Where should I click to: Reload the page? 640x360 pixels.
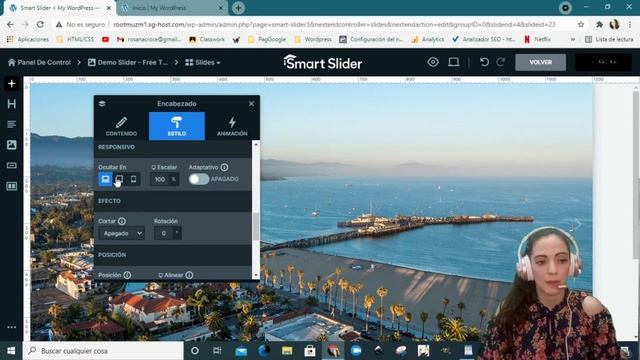click(40, 24)
